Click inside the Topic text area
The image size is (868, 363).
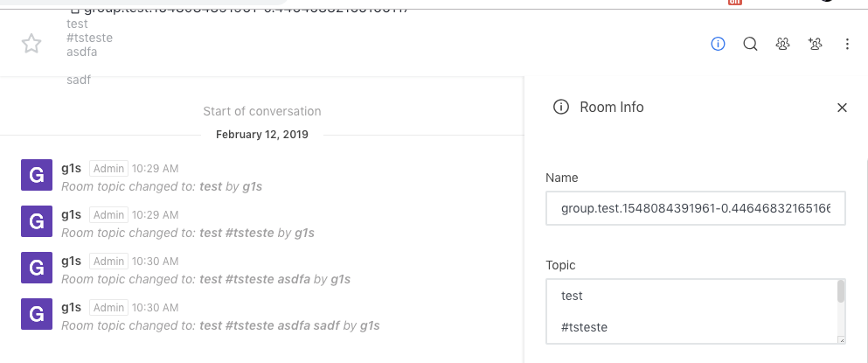coord(691,311)
